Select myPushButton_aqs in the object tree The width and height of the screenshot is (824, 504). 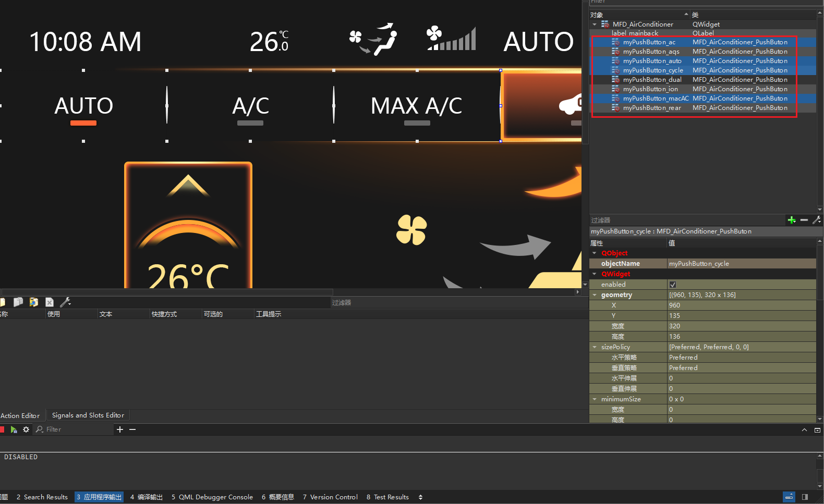[651, 52]
